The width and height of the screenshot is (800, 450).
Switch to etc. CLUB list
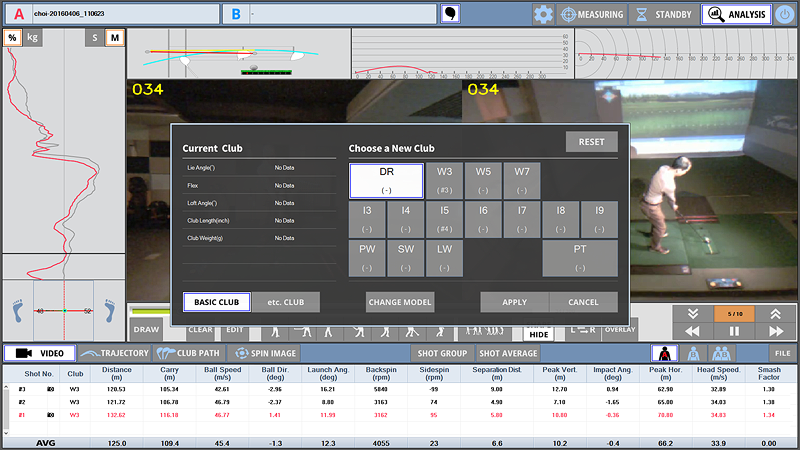[x=285, y=302]
